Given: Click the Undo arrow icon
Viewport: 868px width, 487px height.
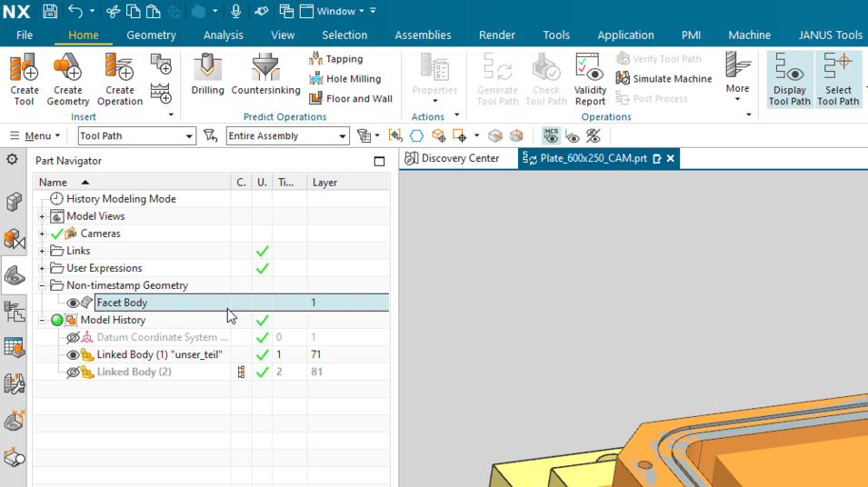Looking at the screenshot, I should click(75, 11).
